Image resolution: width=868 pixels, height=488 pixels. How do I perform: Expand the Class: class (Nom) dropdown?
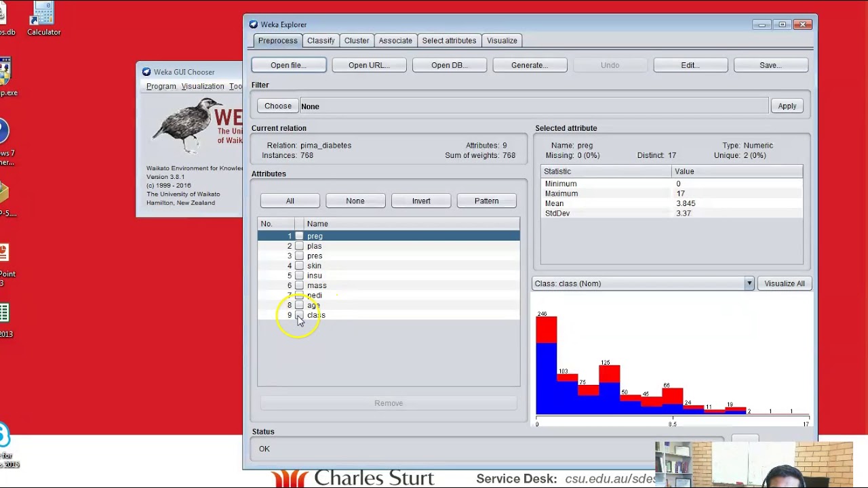pyautogui.click(x=749, y=283)
